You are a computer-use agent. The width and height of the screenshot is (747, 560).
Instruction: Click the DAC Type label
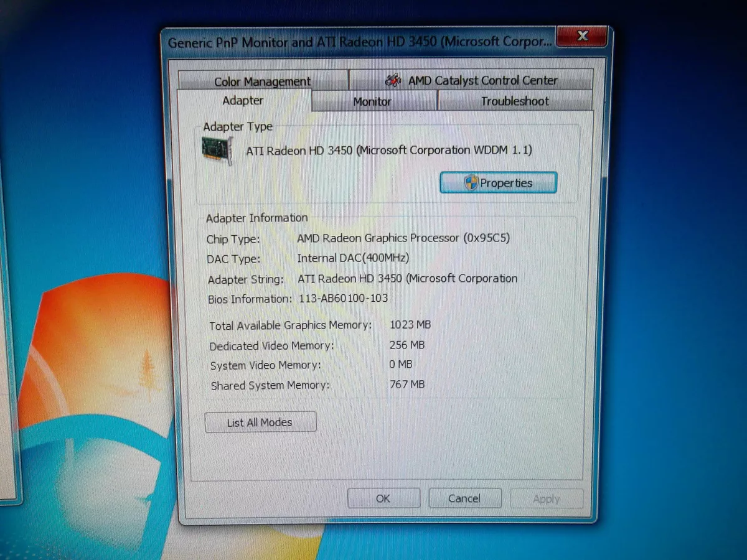click(x=233, y=259)
